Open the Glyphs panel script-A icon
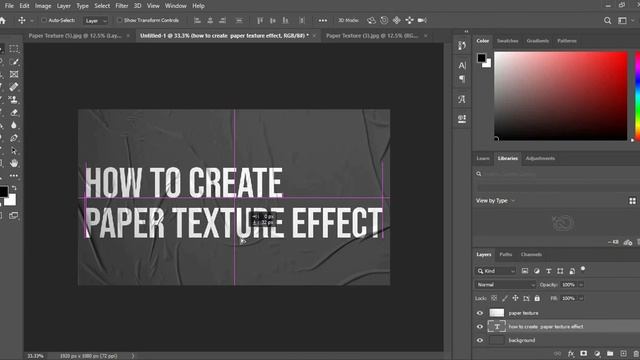The width and height of the screenshot is (640, 360). [462, 99]
